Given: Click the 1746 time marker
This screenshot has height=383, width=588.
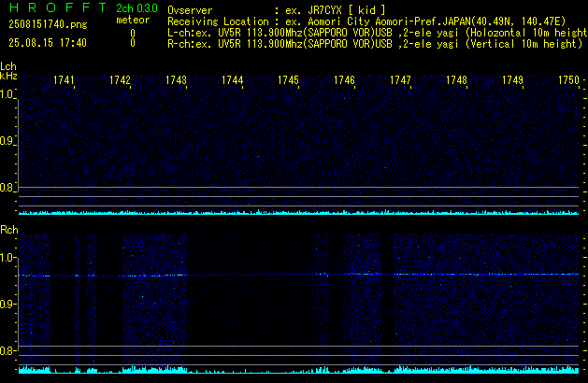Looking at the screenshot, I should (x=344, y=80).
